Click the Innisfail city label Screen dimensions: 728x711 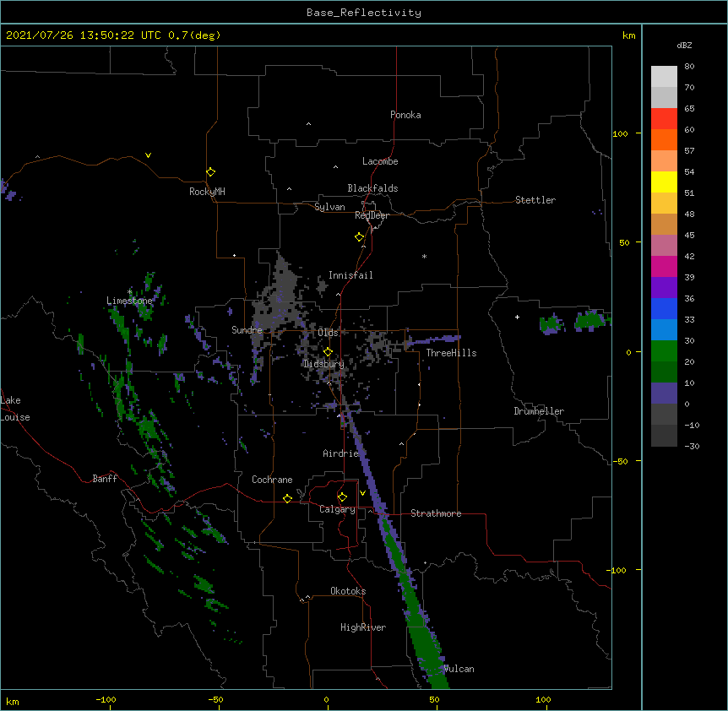350,275
